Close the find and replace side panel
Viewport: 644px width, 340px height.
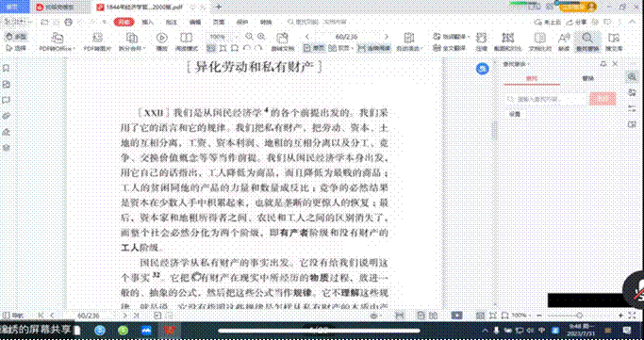click(615, 63)
